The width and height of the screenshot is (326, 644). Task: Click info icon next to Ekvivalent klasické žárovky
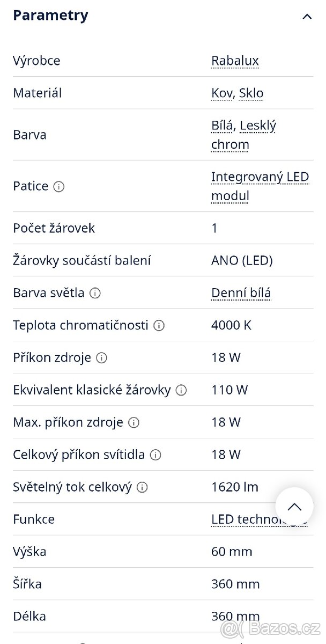tap(181, 390)
